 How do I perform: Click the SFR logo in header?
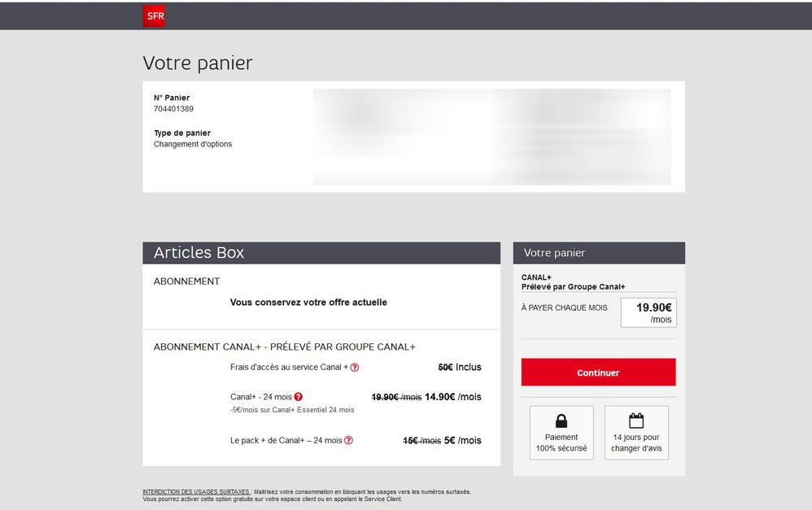pos(154,16)
